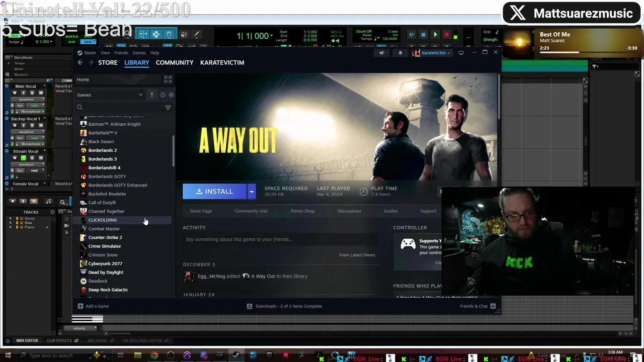Screen dimensions: 644x362
Task: Solo the Male Vocal track
Action: click(x=32, y=93)
